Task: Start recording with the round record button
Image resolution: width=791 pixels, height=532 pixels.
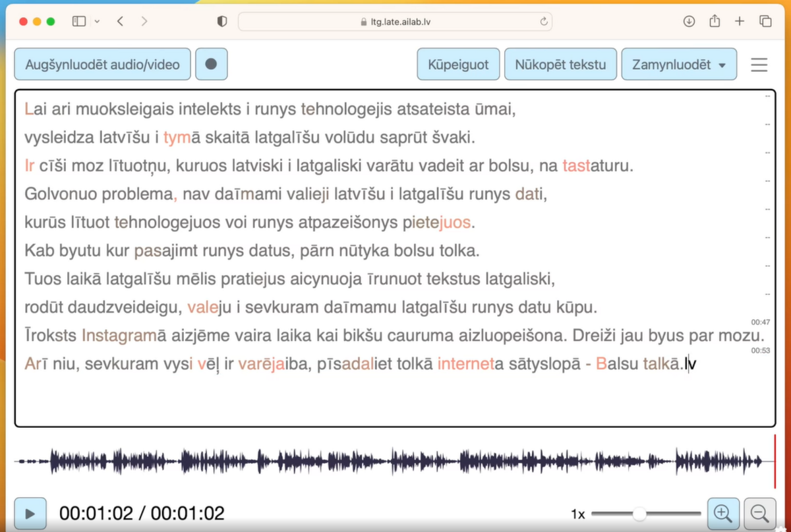Action: [x=212, y=65]
